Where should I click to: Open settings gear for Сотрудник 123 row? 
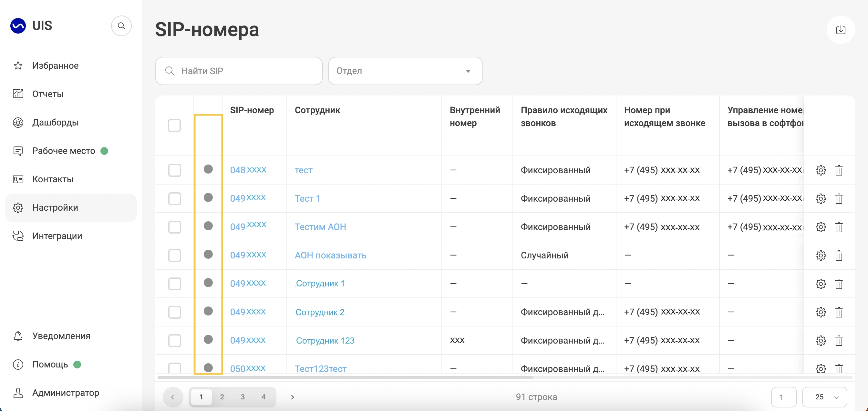point(821,341)
